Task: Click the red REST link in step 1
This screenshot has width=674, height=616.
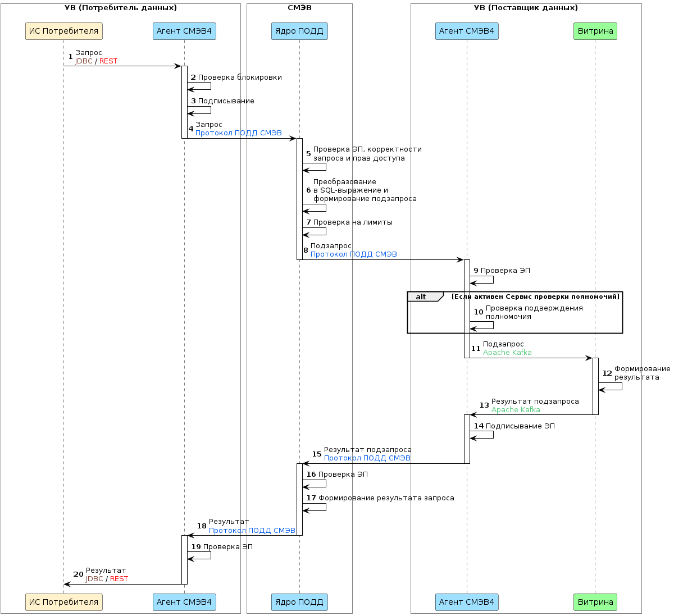Action: (108, 61)
